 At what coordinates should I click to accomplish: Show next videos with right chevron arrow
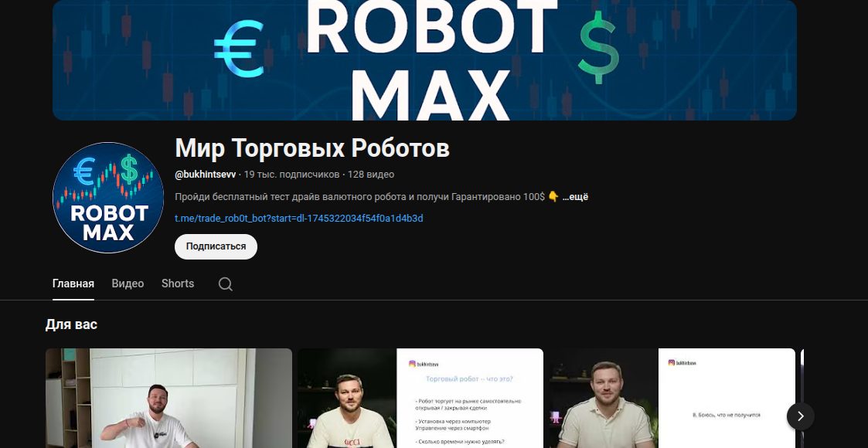point(801,416)
